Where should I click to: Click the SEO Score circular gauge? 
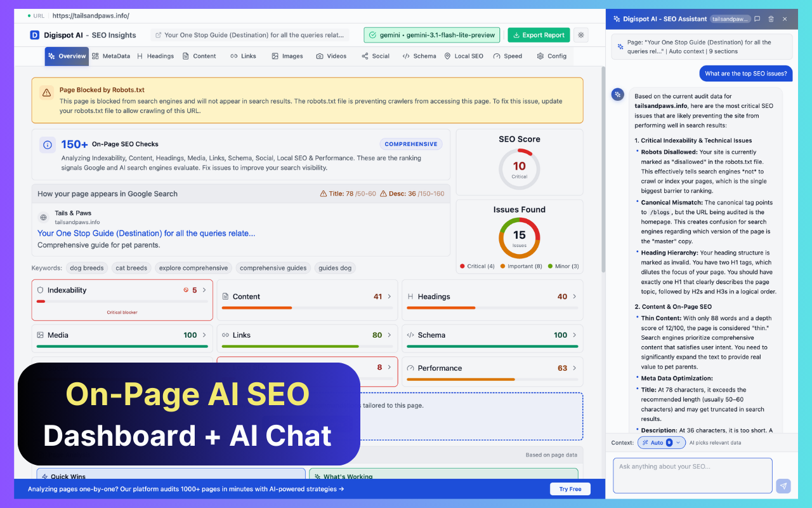point(520,170)
